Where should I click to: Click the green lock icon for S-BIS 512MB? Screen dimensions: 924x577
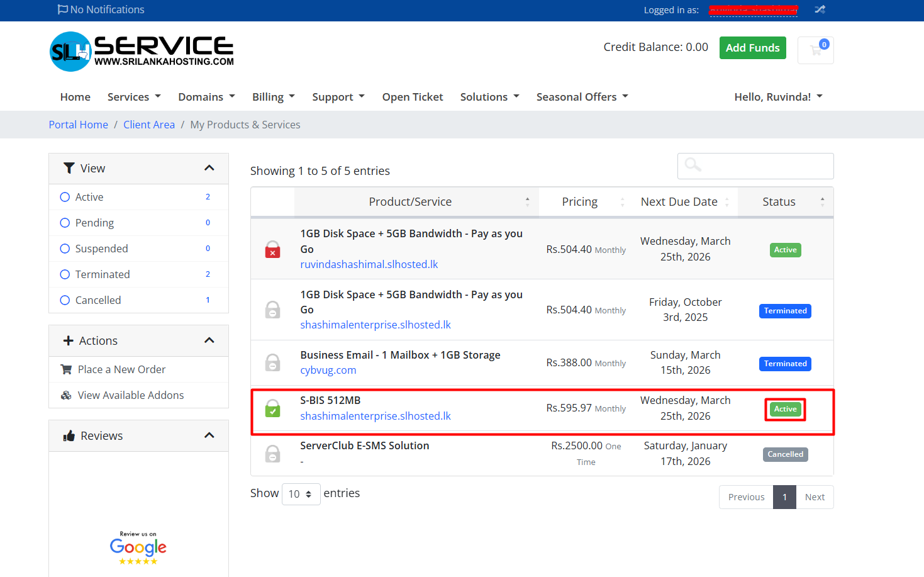pos(272,408)
